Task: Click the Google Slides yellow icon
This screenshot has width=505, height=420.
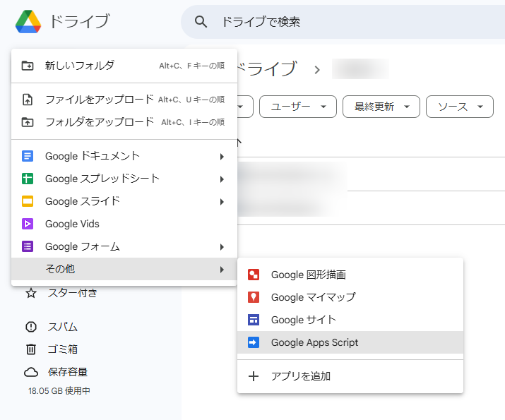Action: [28, 201]
